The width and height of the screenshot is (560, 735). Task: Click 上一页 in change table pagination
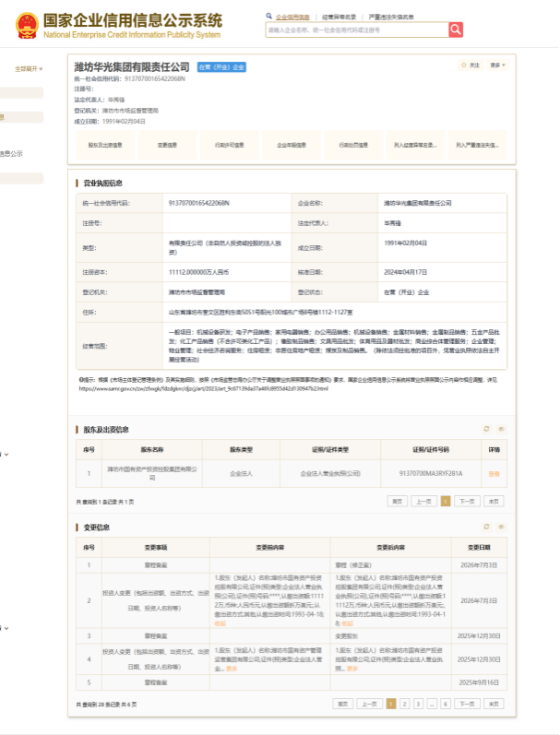point(370,704)
